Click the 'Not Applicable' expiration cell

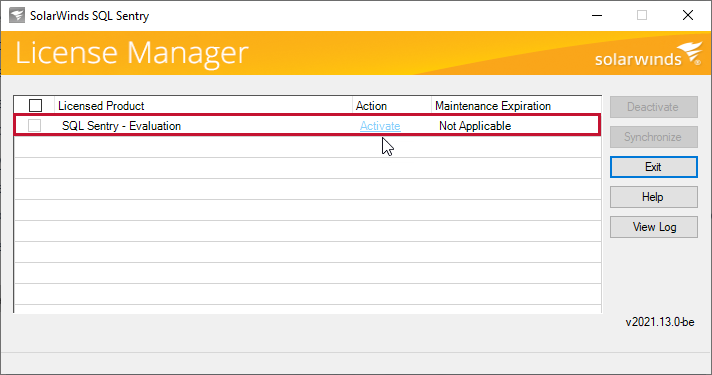click(475, 126)
